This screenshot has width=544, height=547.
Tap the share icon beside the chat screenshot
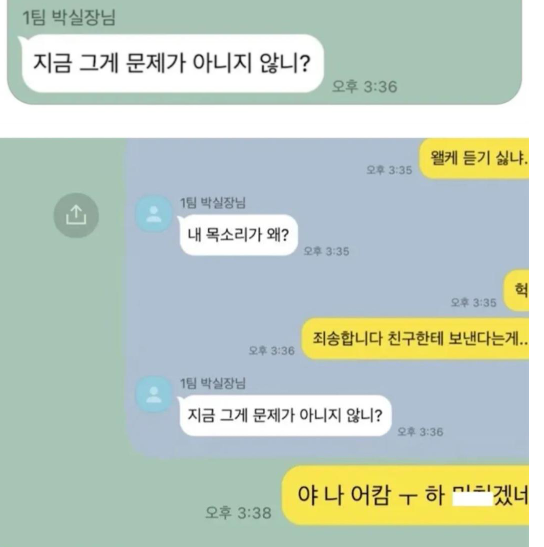point(76,215)
